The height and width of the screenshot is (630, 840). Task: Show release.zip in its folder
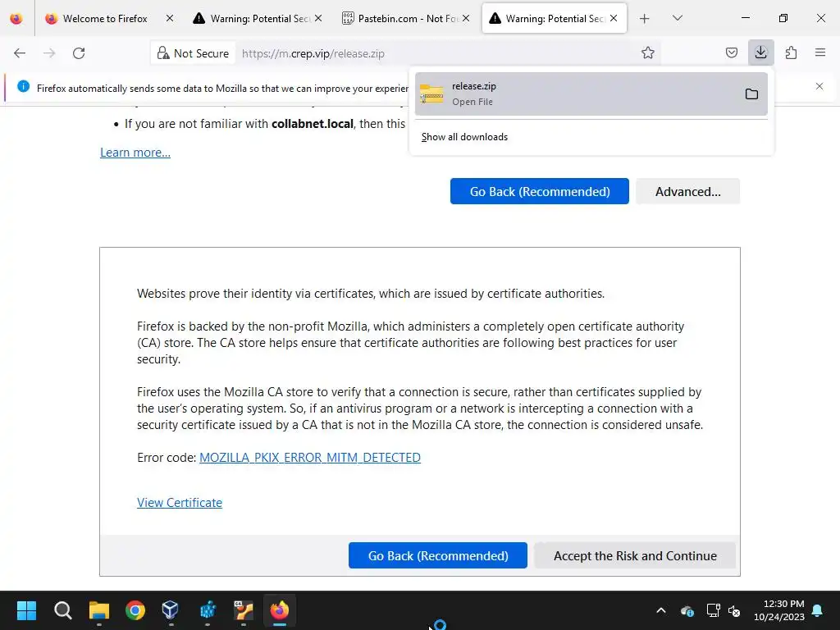pos(751,94)
